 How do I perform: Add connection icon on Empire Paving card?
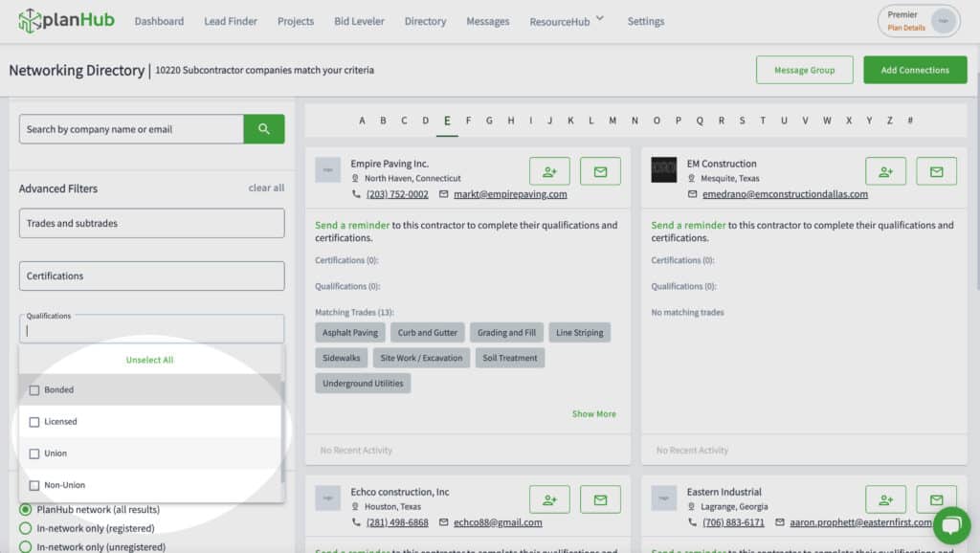click(x=548, y=171)
